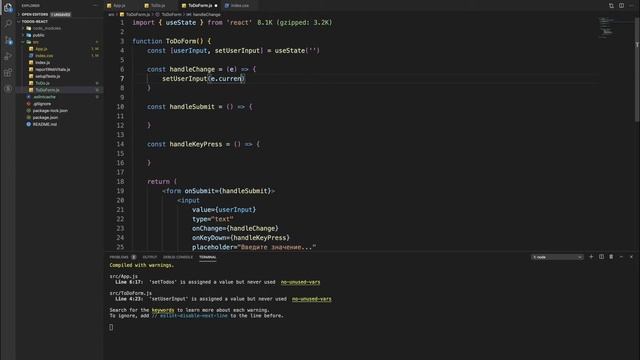The height and width of the screenshot is (360, 640).
Task: Open package-lock.json in the explorer
Action: pyautogui.click(x=50, y=111)
